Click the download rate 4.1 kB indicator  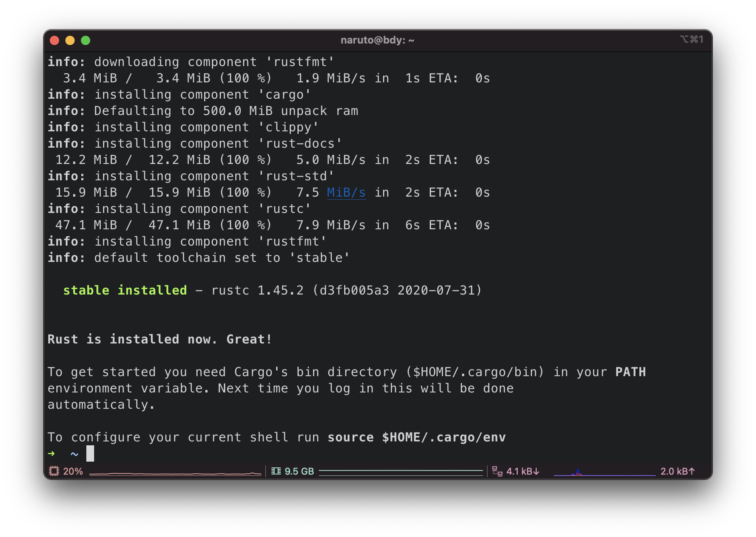(523, 471)
